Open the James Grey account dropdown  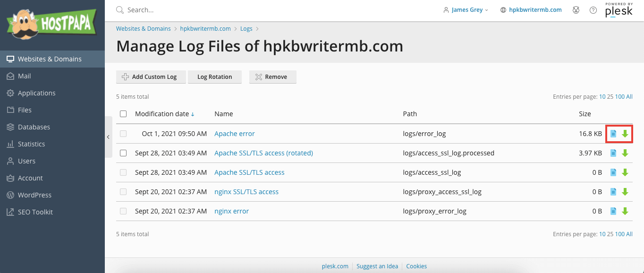[466, 9]
